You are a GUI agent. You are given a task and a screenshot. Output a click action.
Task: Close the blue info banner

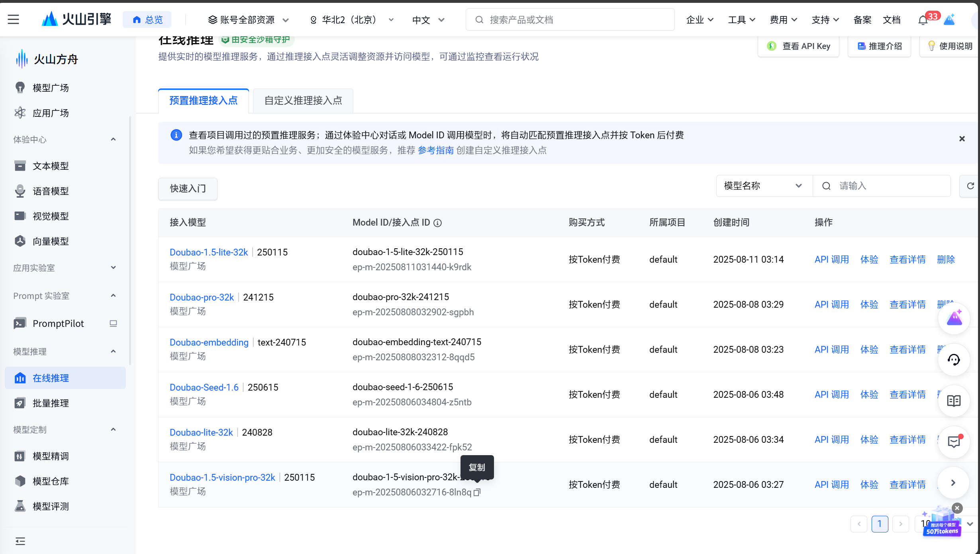tap(962, 139)
